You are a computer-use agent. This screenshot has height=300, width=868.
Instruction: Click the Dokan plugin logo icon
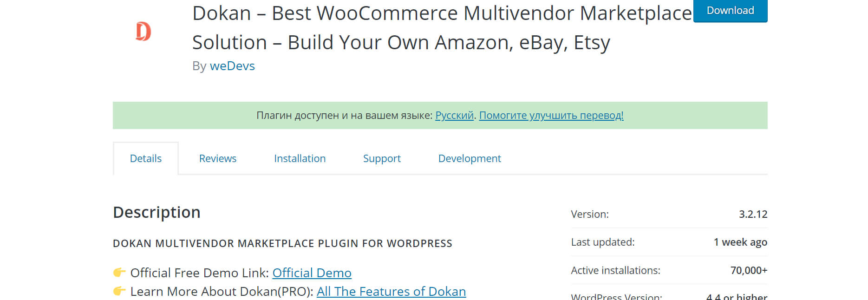144,32
